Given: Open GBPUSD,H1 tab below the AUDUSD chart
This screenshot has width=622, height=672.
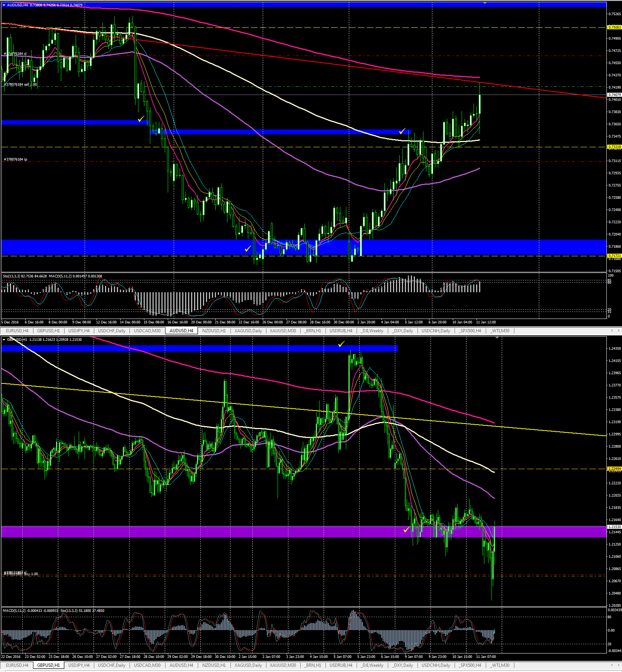Looking at the screenshot, I should point(48,331).
